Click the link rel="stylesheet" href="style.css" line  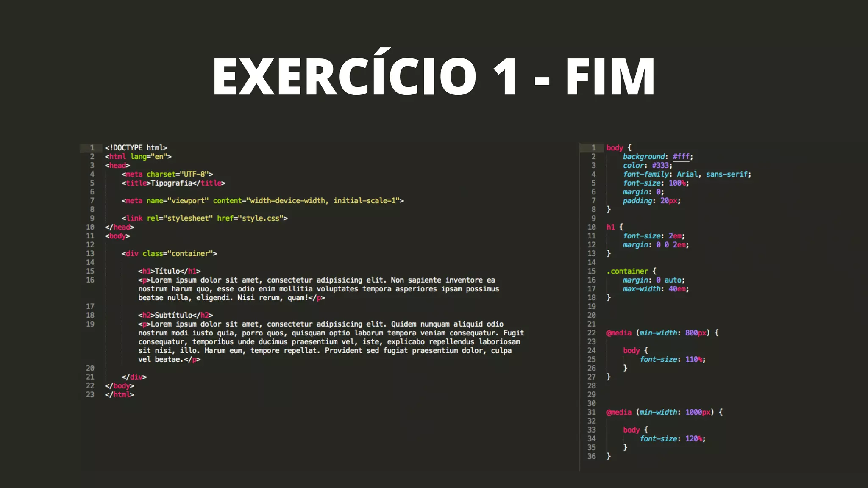(x=205, y=218)
